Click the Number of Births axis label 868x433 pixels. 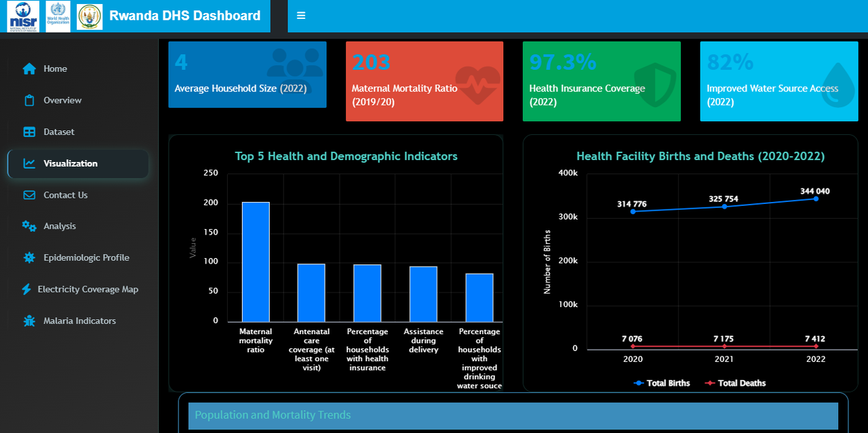tap(547, 262)
